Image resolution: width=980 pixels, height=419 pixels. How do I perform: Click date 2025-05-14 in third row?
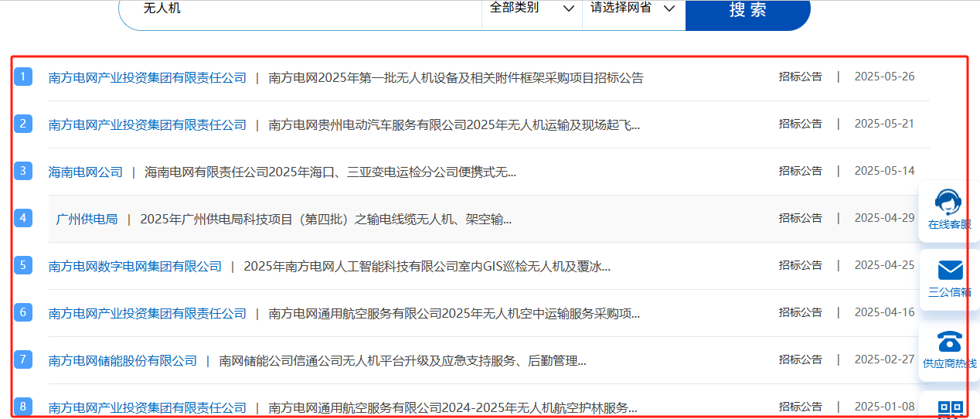tap(884, 171)
